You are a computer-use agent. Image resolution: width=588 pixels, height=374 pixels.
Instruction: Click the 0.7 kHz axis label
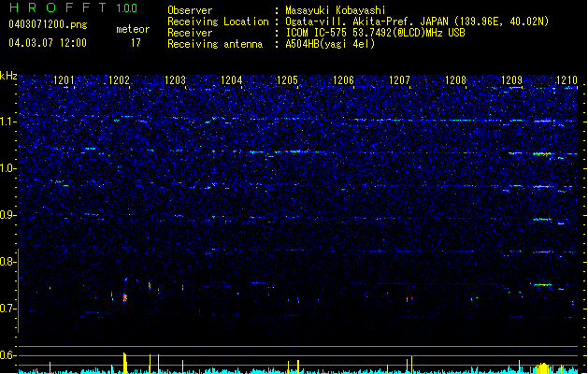pyautogui.click(x=7, y=309)
